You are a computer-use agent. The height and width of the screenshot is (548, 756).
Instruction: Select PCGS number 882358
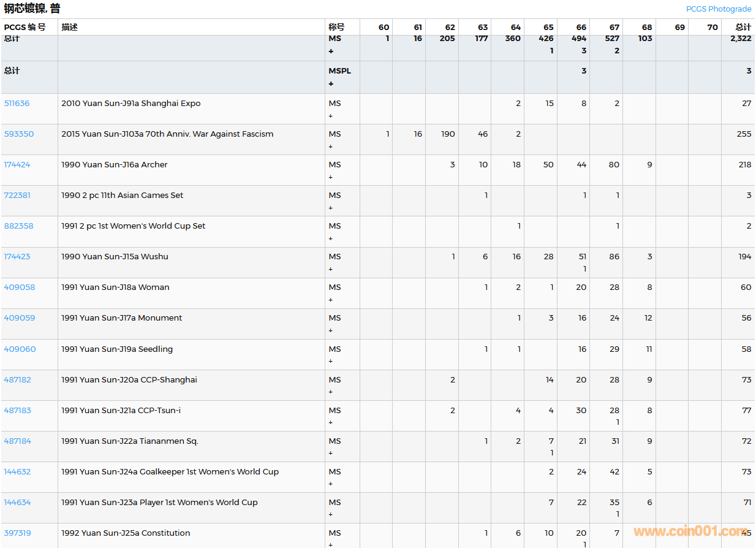18,226
